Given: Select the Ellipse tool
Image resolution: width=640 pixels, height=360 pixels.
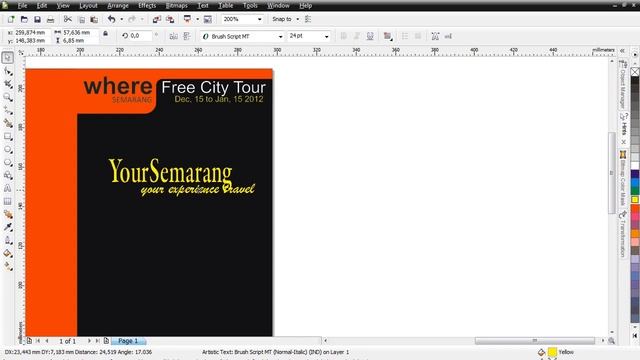Looking at the screenshot, I should (x=8, y=149).
